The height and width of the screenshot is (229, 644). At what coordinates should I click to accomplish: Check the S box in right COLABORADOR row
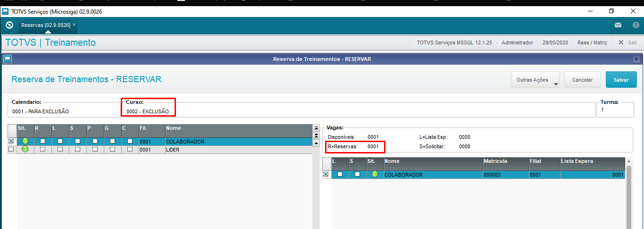(357, 174)
